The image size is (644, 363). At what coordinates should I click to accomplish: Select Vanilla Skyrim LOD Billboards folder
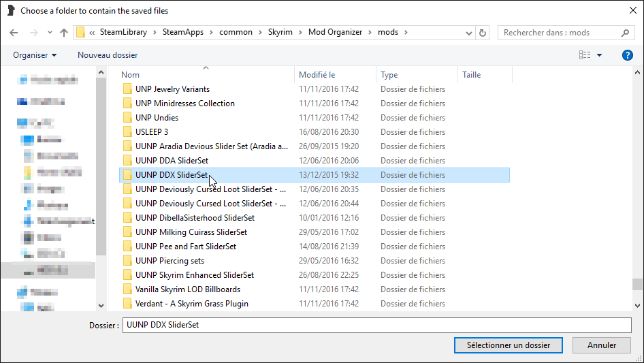coord(315,289)
